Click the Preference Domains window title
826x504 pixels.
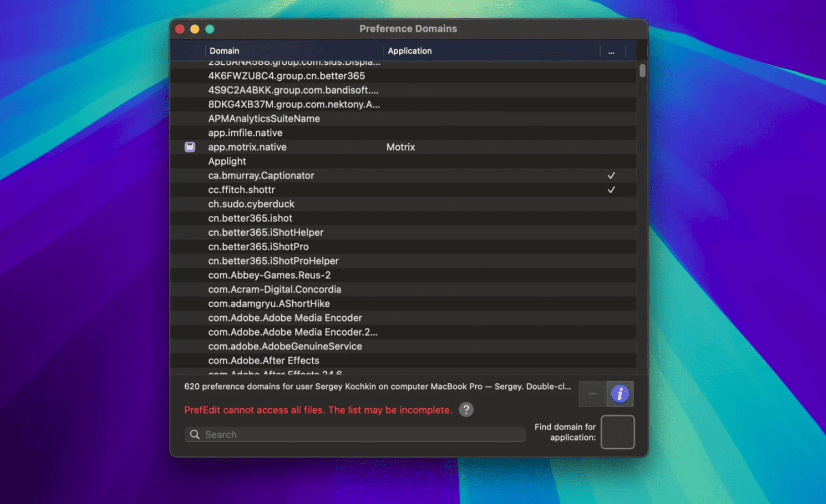(x=408, y=29)
